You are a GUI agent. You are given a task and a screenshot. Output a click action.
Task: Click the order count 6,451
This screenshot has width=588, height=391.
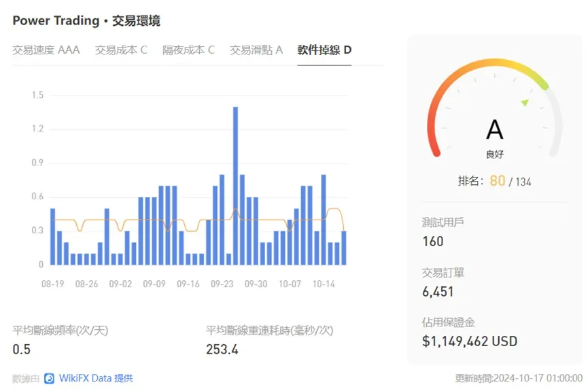tap(438, 292)
